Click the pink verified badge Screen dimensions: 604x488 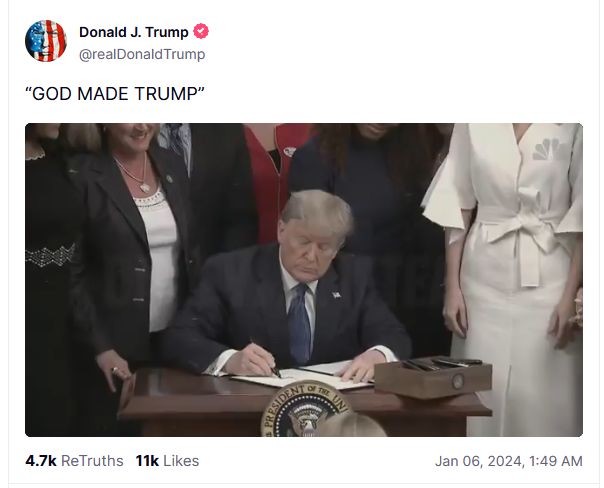coord(201,31)
